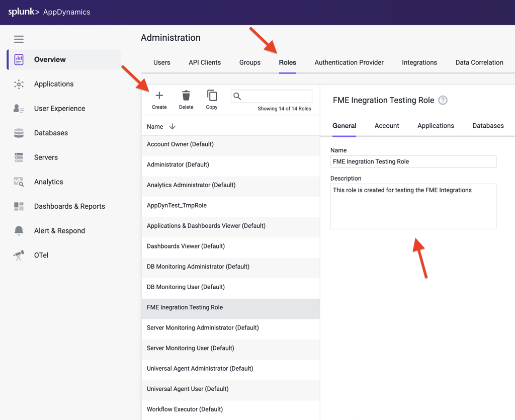Delete role using the trash icon
The image size is (515, 420).
186,96
